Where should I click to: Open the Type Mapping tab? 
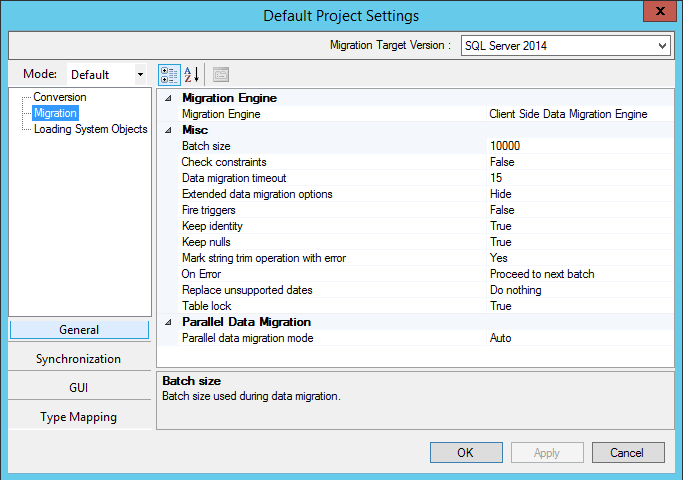pos(78,417)
